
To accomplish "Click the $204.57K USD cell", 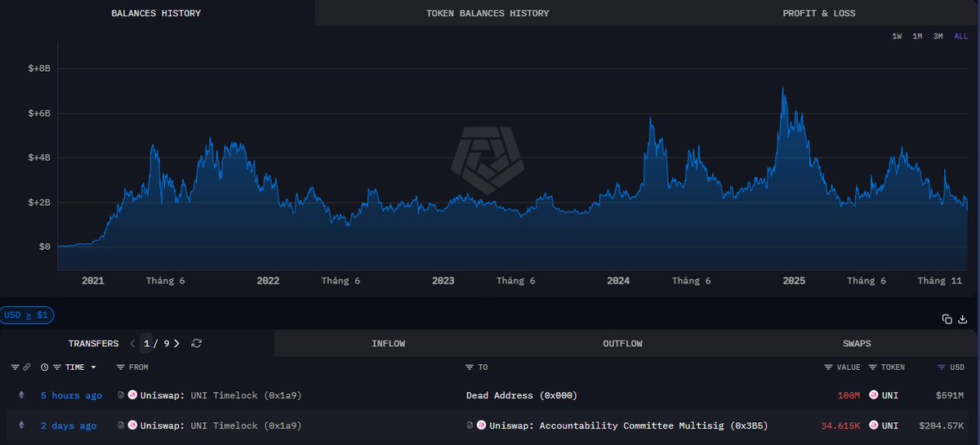I will [942, 425].
